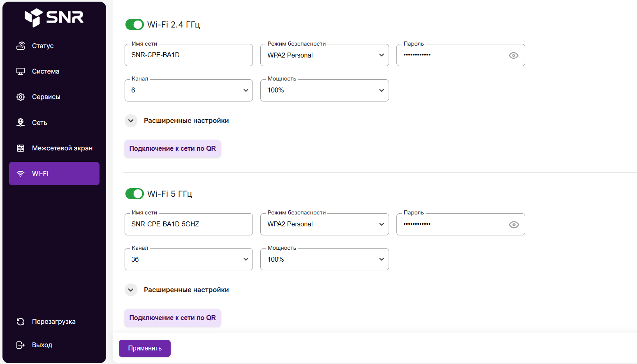Click the Сеть globe icon
This screenshot has width=637, height=364.
coord(21,122)
